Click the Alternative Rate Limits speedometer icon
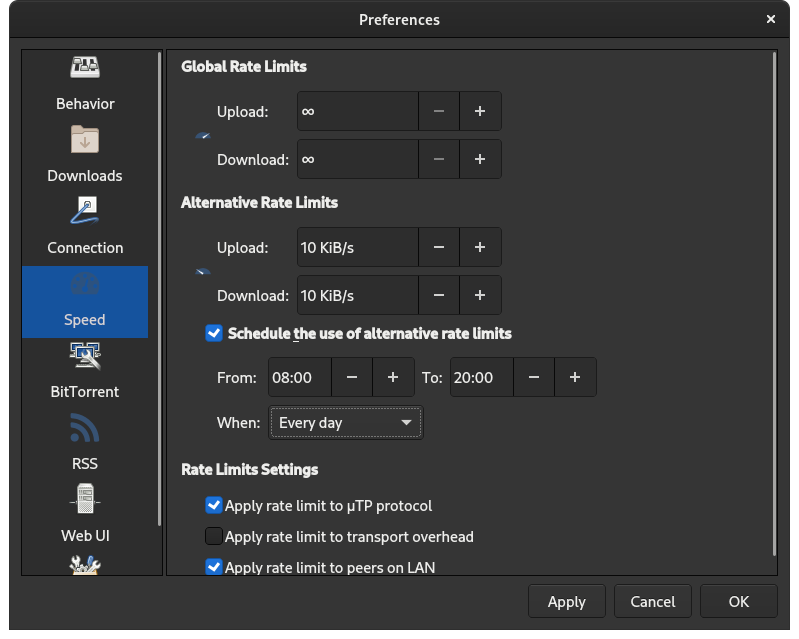 203,272
